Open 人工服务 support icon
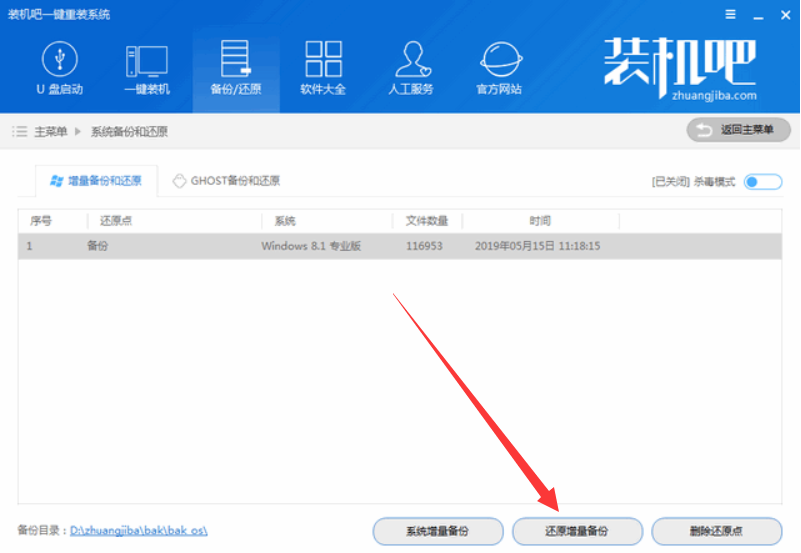Image resolution: width=801 pixels, height=553 pixels. point(410,68)
